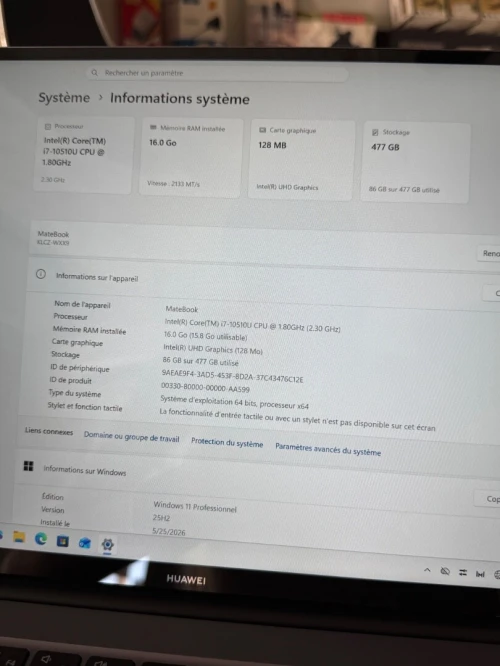Click the Système d'exploitation 64 bits value
This screenshot has width=500, height=666.
tap(234, 402)
